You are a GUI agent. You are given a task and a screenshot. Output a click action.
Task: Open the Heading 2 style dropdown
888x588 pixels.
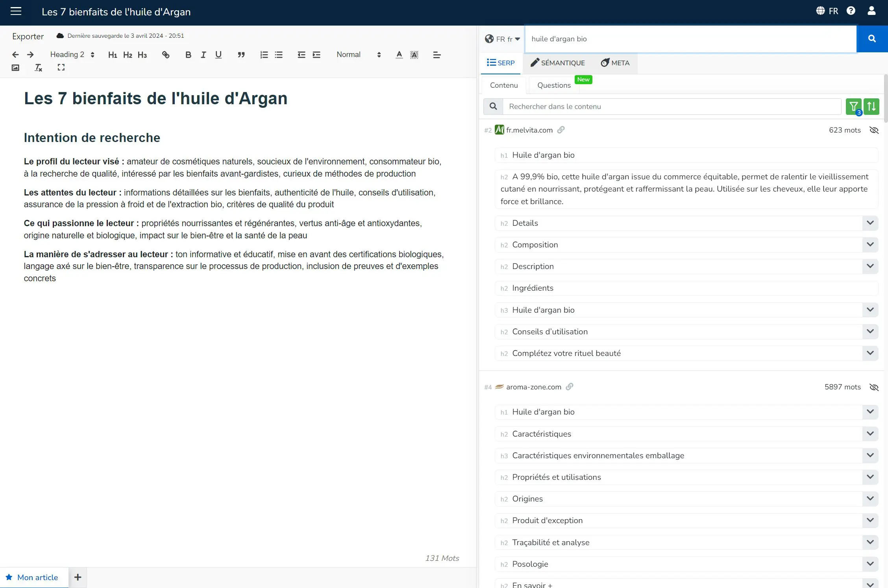coord(72,55)
